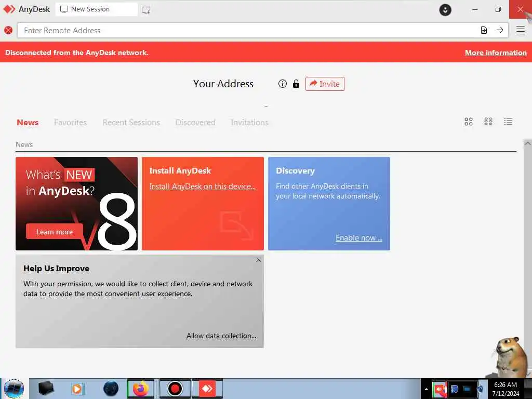Click the AnyDesk logo in title bar

[x=9, y=9]
